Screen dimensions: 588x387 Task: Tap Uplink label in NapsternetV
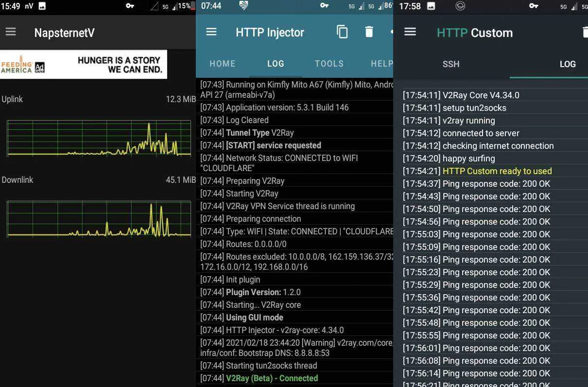click(12, 99)
